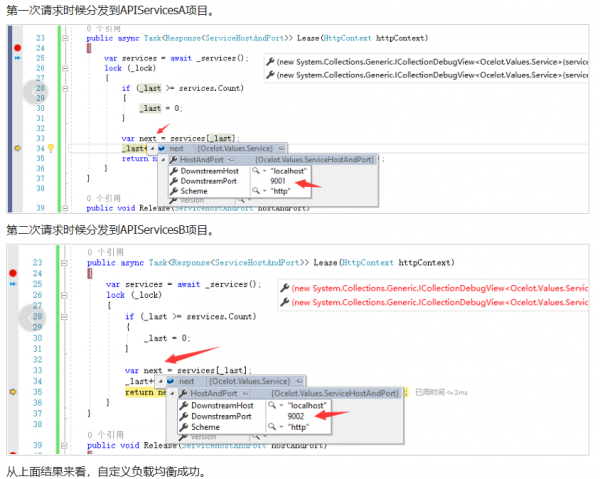Open visualizer dropdown for DownstreamHost, 9002 datatip
Screen dimensions: 600x479
coord(281,406)
